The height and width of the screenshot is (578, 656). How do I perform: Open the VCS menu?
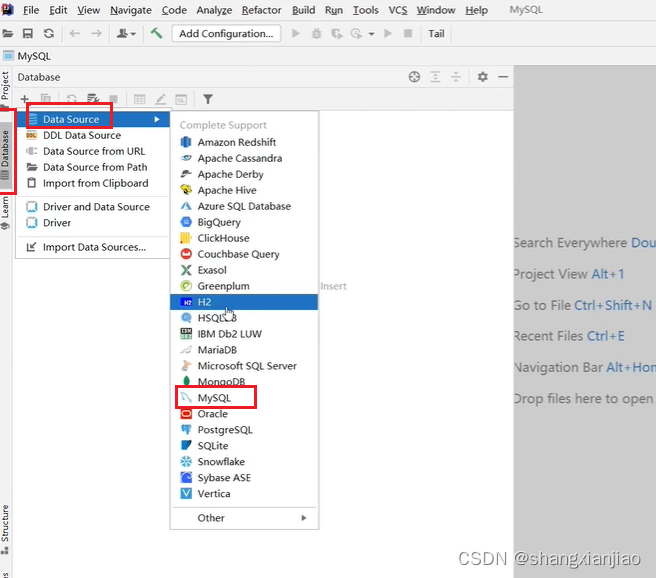coord(397,10)
